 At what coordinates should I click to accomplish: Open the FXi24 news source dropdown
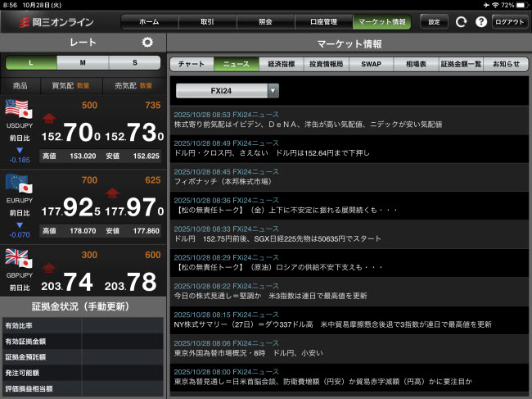tap(228, 91)
